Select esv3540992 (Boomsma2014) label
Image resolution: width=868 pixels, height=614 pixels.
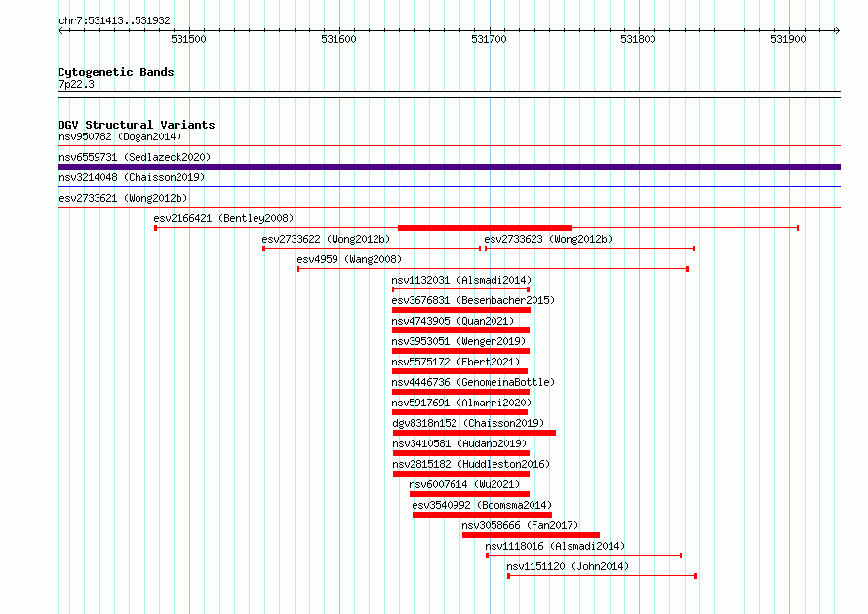coord(482,505)
